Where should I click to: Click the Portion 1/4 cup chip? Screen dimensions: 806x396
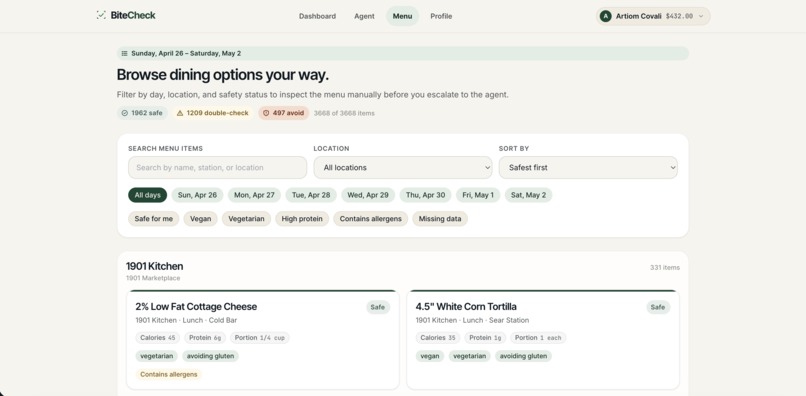(x=260, y=338)
